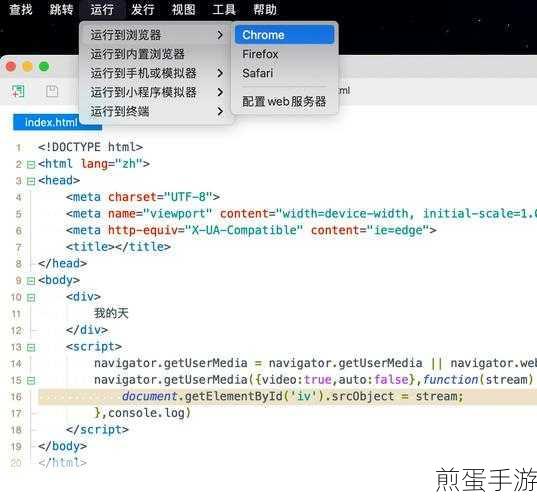This screenshot has width=537, height=500.
Task: Open 配置web服务器 option
Action: (284, 101)
